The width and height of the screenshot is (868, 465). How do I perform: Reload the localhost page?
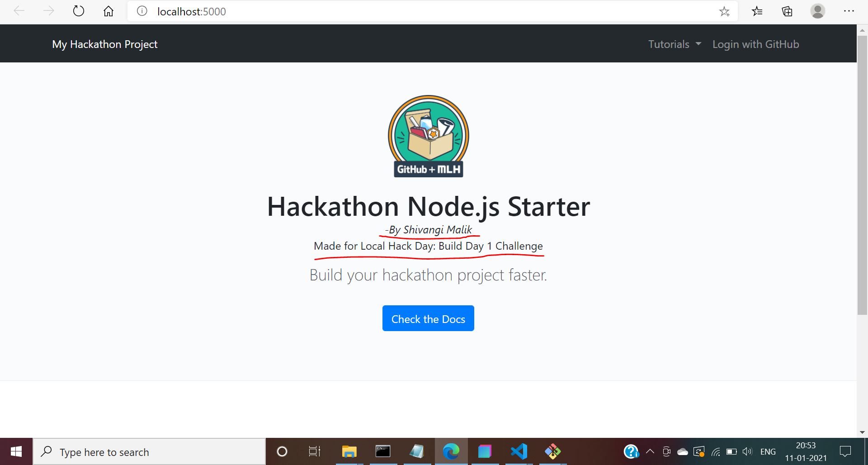click(x=79, y=11)
